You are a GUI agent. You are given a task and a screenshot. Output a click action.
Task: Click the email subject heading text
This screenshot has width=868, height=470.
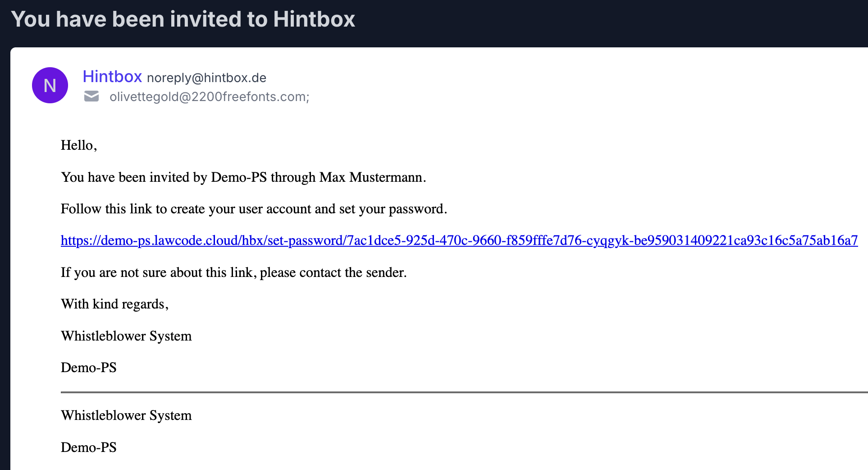pos(183,19)
